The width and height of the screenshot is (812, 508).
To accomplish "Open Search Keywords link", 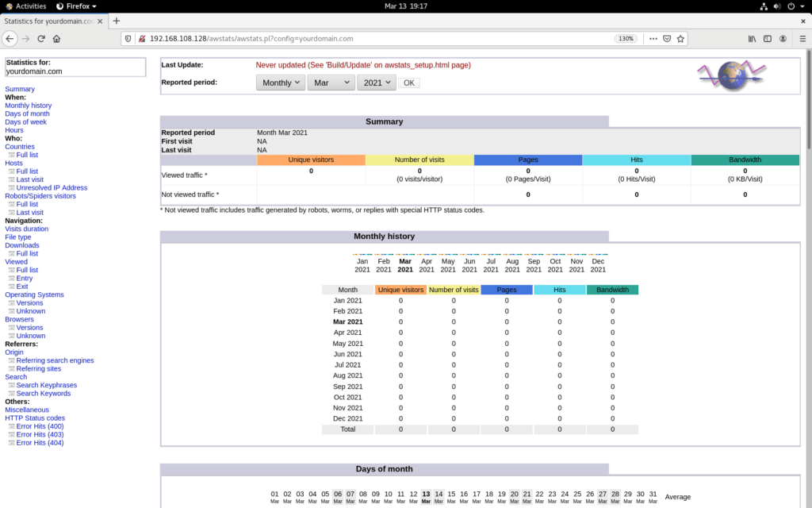I will (x=43, y=394).
